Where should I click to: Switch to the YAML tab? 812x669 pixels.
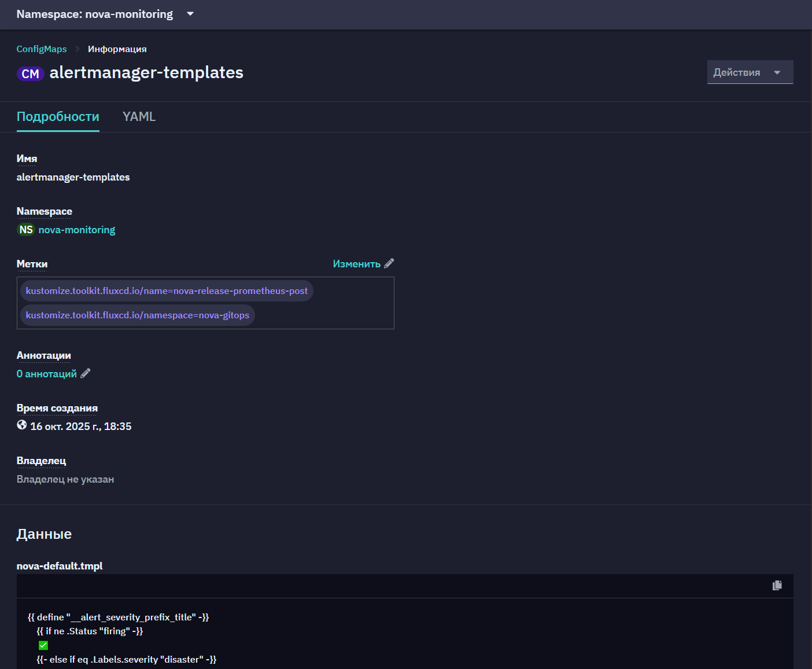pyautogui.click(x=139, y=117)
